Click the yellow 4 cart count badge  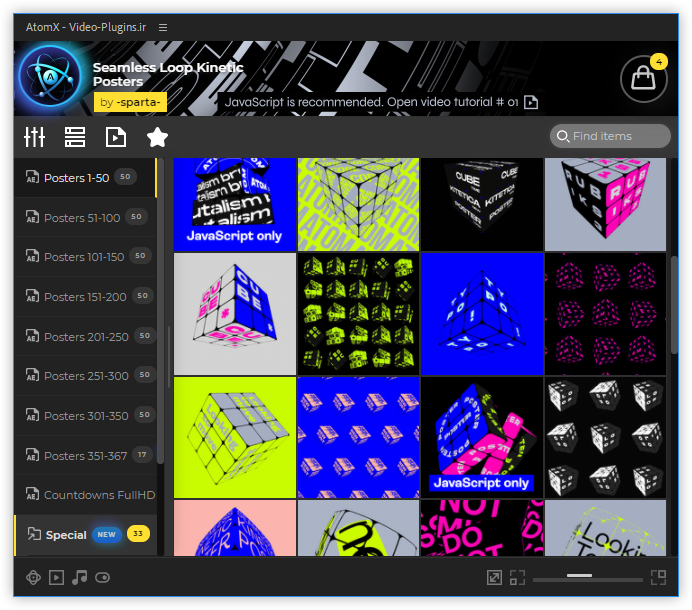pyautogui.click(x=659, y=62)
